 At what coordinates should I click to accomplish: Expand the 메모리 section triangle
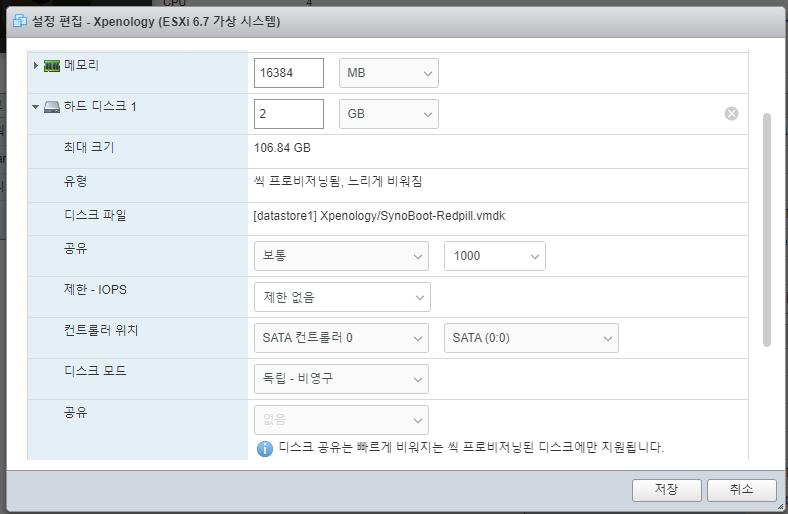pos(36,65)
